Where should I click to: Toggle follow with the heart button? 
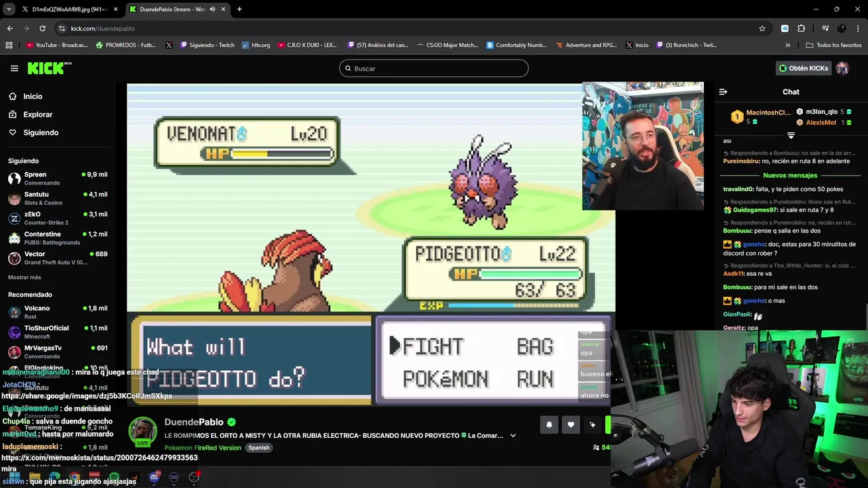click(x=570, y=425)
